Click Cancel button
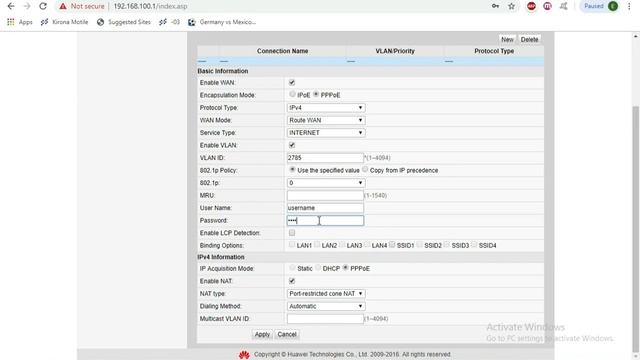The height and width of the screenshot is (360, 640). tap(287, 334)
